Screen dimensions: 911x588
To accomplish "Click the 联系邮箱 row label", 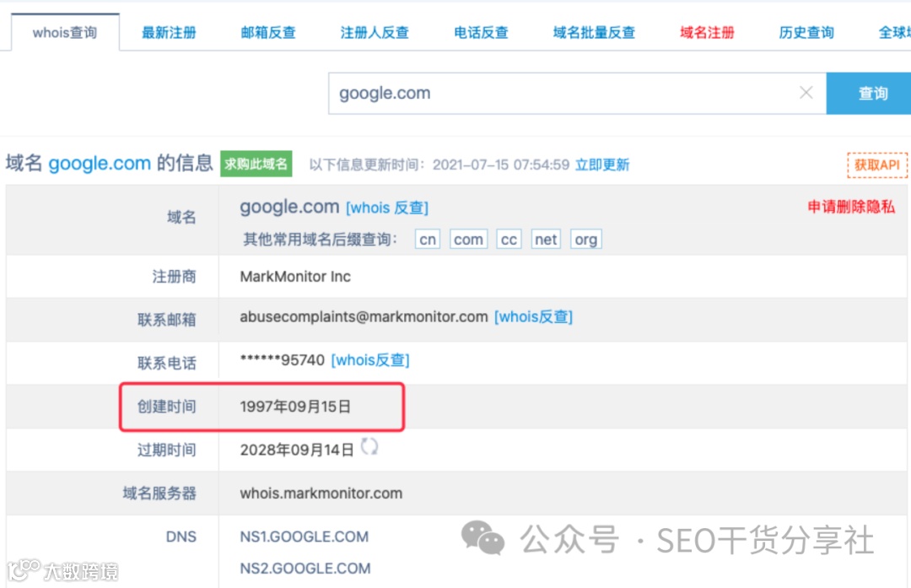I will click(x=167, y=320).
